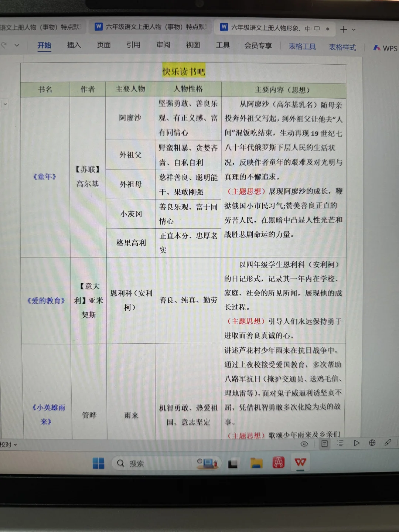Open the 校对 dropdown in status bar

[x=9, y=445]
